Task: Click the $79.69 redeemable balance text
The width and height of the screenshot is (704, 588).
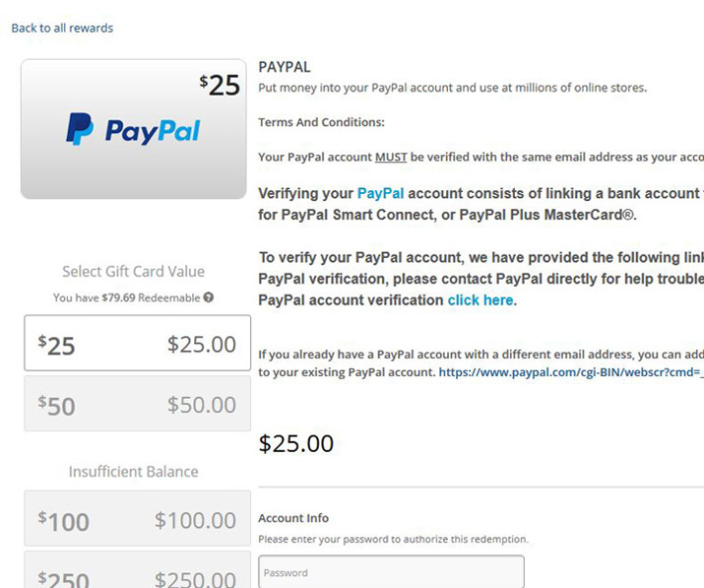Action: 119,297
